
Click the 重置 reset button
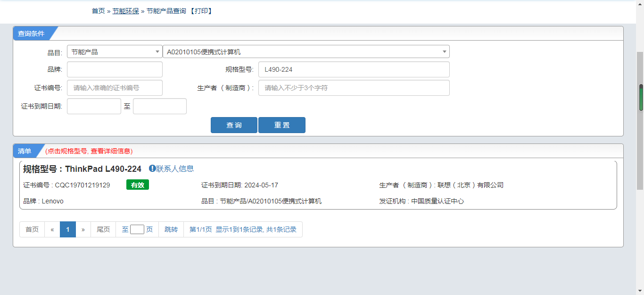pyautogui.click(x=282, y=125)
